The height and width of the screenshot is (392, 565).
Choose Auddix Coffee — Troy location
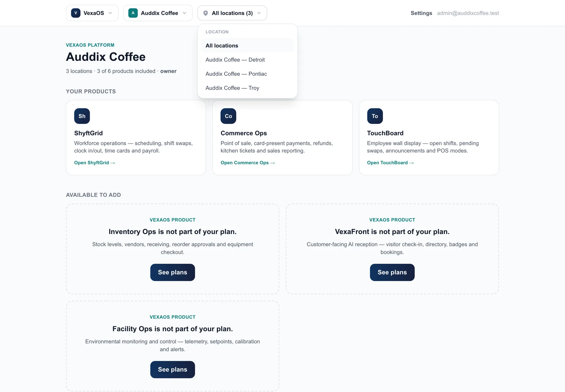coord(247,88)
